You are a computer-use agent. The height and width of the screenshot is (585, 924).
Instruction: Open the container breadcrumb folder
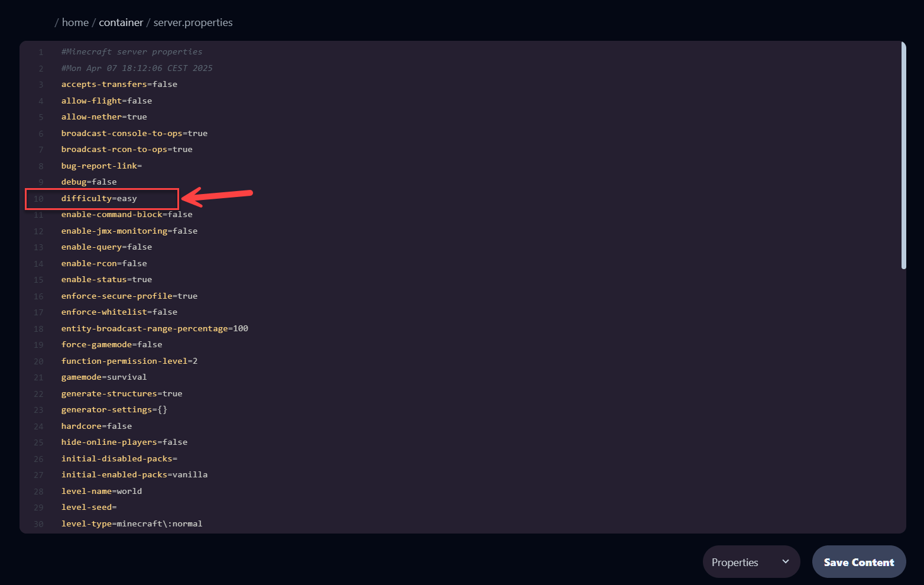pyautogui.click(x=121, y=22)
